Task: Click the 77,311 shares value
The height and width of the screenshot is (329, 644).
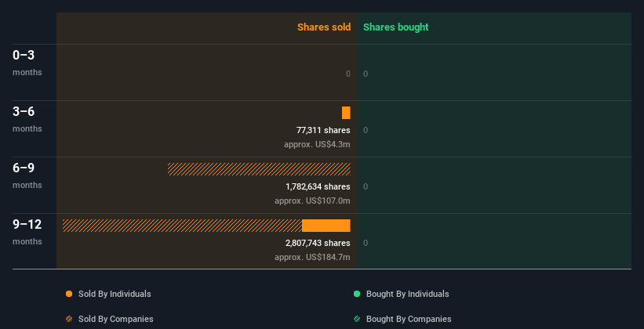Action: [323, 131]
